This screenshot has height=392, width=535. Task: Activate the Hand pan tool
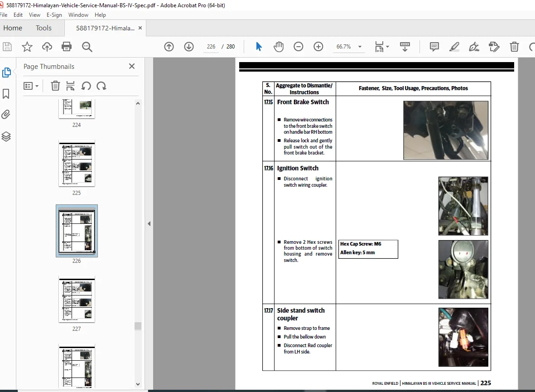tap(279, 47)
